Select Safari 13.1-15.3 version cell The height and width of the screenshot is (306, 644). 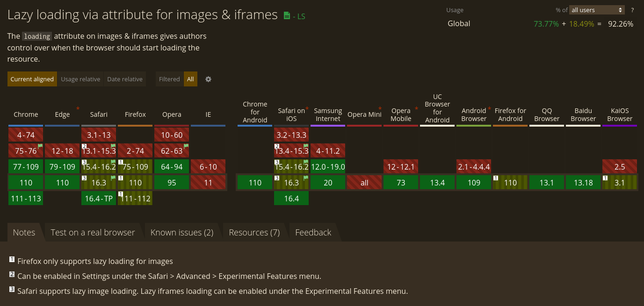tap(99, 151)
